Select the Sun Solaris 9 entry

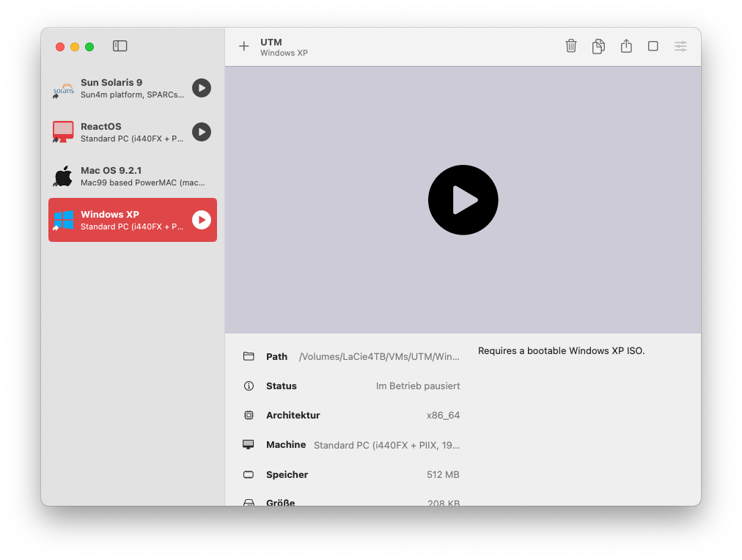tap(125, 88)
